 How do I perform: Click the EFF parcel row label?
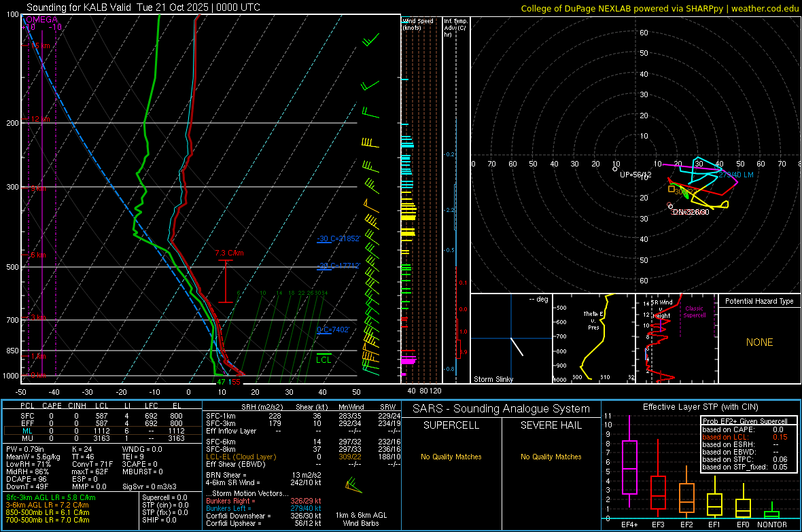(x=27, y=423)
